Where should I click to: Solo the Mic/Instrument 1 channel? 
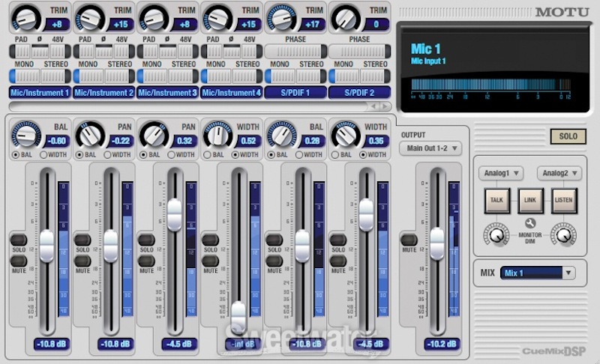coord(18,240)
